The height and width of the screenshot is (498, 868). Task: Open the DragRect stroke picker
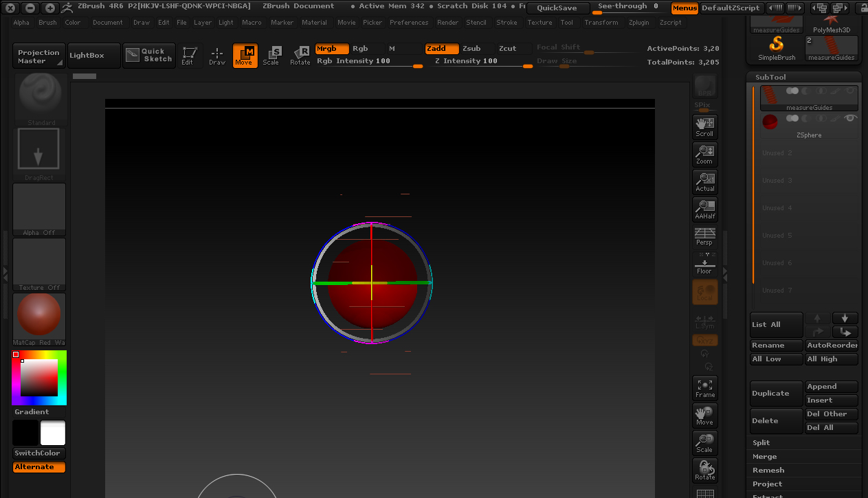coord(39,155)
